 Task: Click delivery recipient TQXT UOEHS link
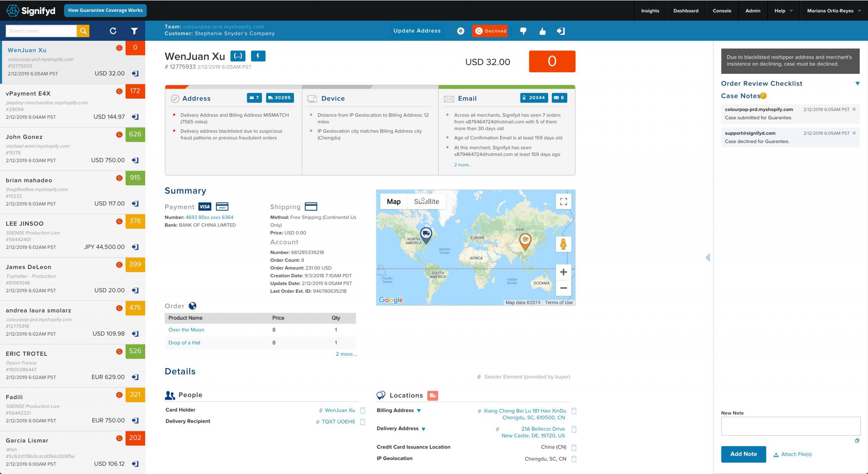tap(338, 421)
